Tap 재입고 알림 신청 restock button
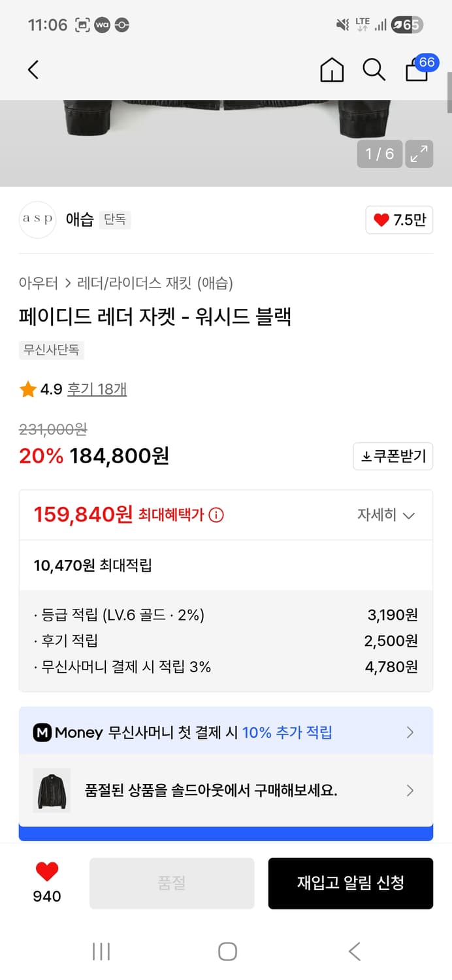 point(350,883)
